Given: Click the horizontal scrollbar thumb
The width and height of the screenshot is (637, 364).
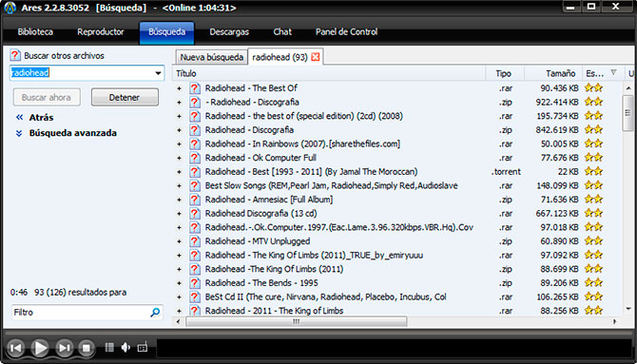Looking at the screenshot, I should [x=296, y=322].
